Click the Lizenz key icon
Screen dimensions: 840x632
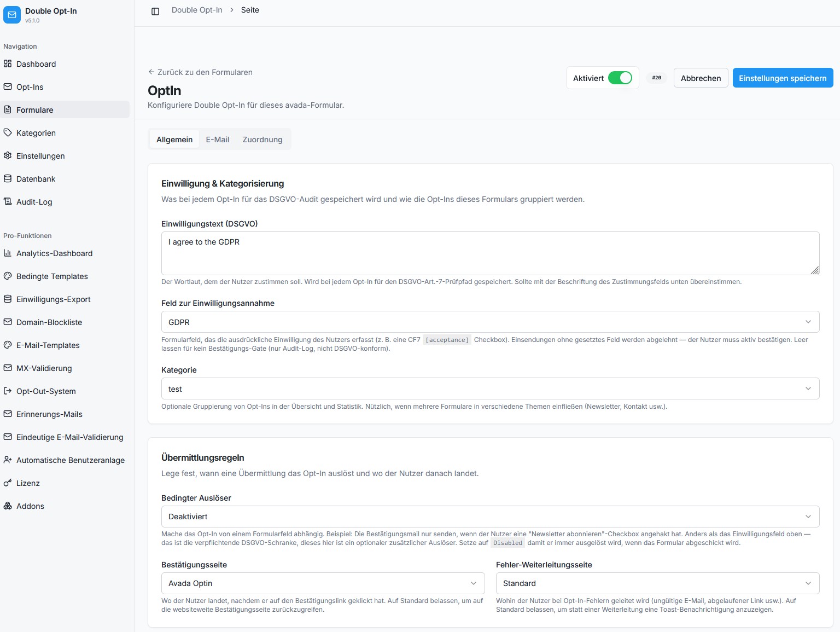[x=8, y=483]
